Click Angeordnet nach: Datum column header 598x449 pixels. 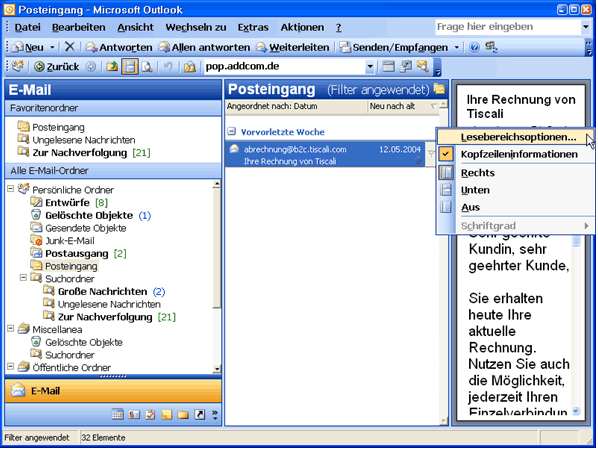297,106
